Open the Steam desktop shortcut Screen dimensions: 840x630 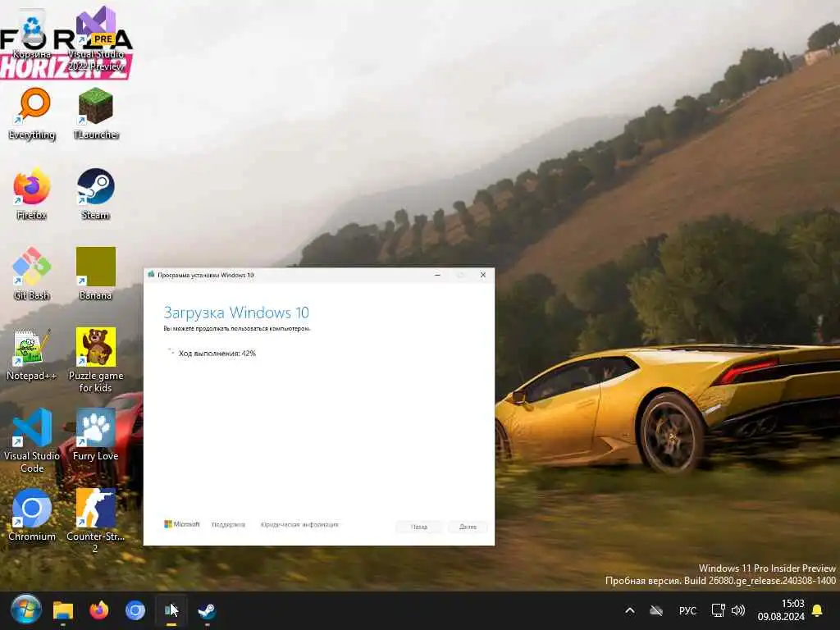[96, 194]
